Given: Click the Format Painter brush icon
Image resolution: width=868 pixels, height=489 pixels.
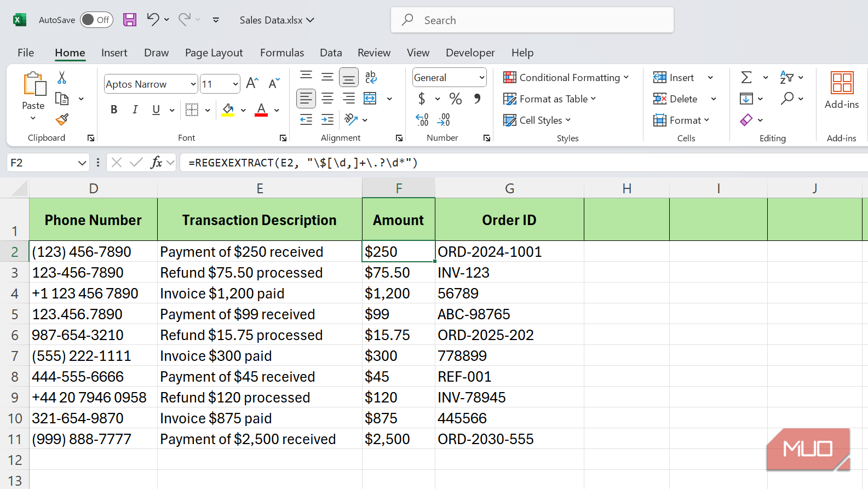Looking at the screenshot, I should tap(62, 119).
